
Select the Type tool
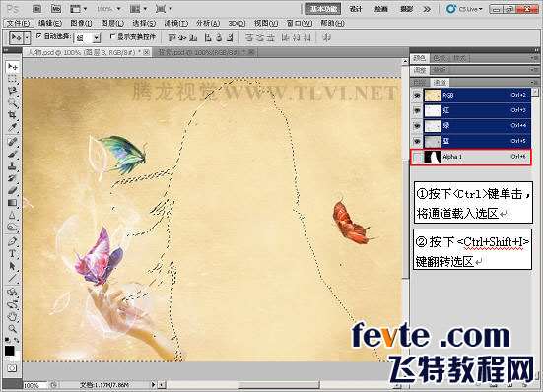click(13, 253)
